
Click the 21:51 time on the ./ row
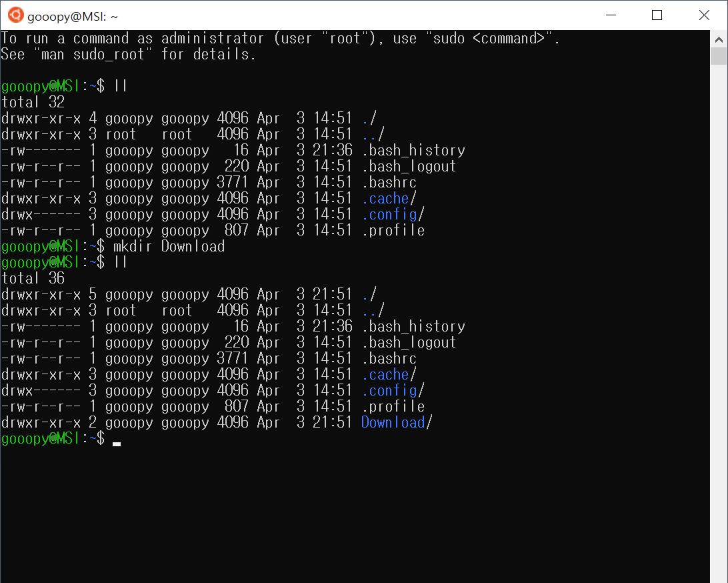332,294
